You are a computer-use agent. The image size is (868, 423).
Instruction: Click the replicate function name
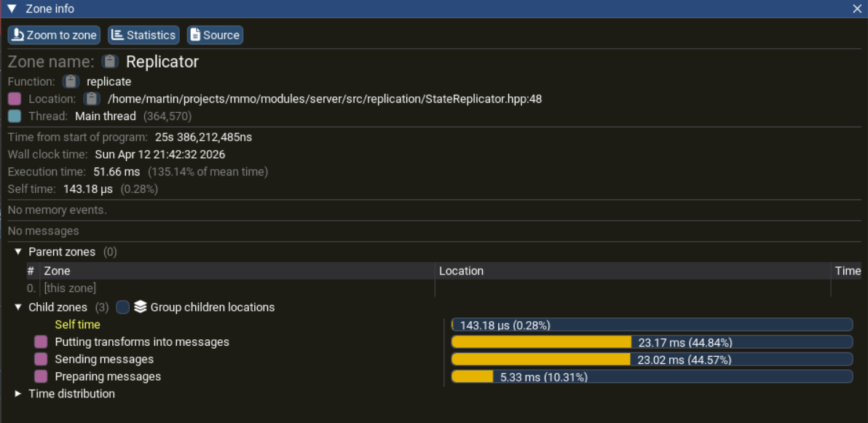(x=109, y=82)
